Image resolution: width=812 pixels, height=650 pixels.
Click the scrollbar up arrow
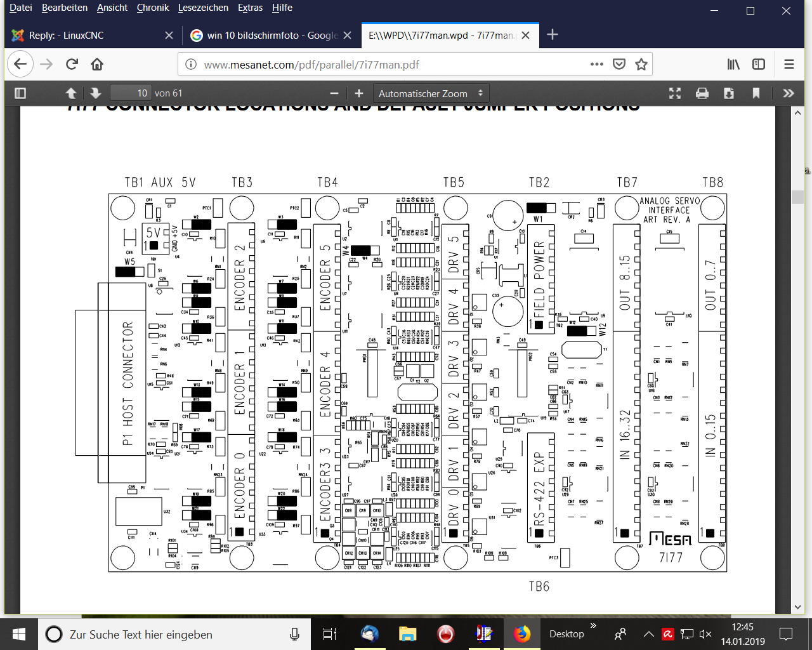point(798,113)
